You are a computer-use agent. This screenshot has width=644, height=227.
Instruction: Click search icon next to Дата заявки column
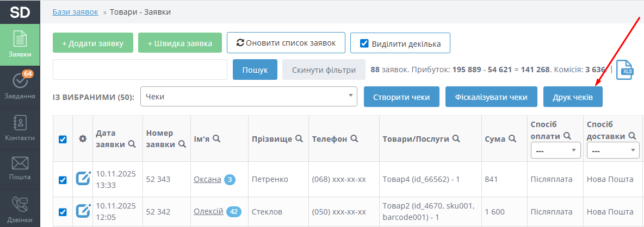coord(132,144)
